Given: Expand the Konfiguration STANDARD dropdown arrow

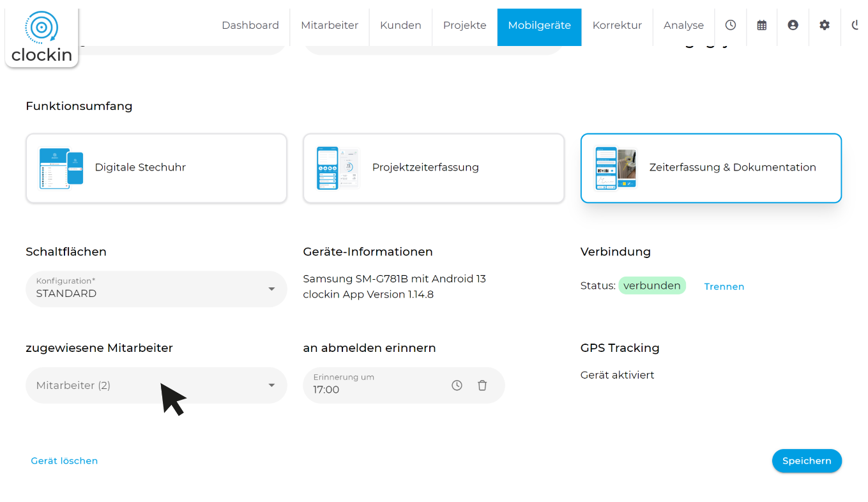Looking at the screenshot, I should tap(271, 289).
